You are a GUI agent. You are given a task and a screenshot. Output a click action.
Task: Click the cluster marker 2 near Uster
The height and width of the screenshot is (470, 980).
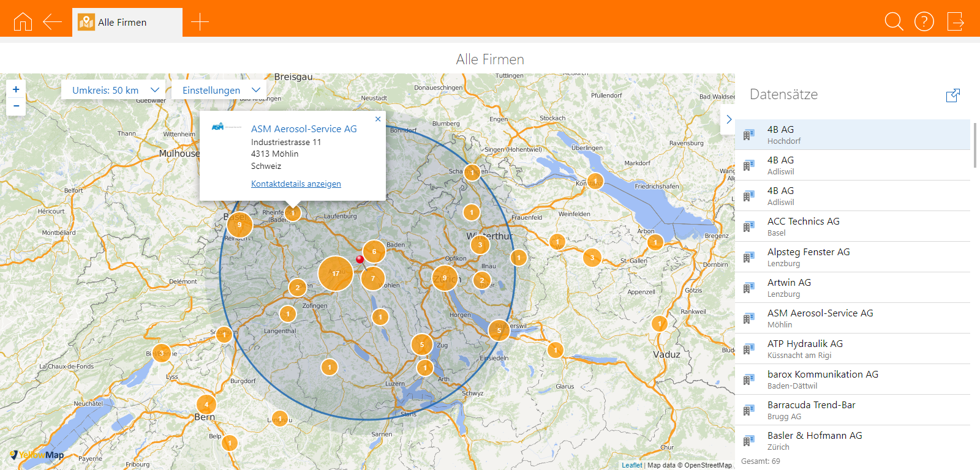(x=482, y=280)
